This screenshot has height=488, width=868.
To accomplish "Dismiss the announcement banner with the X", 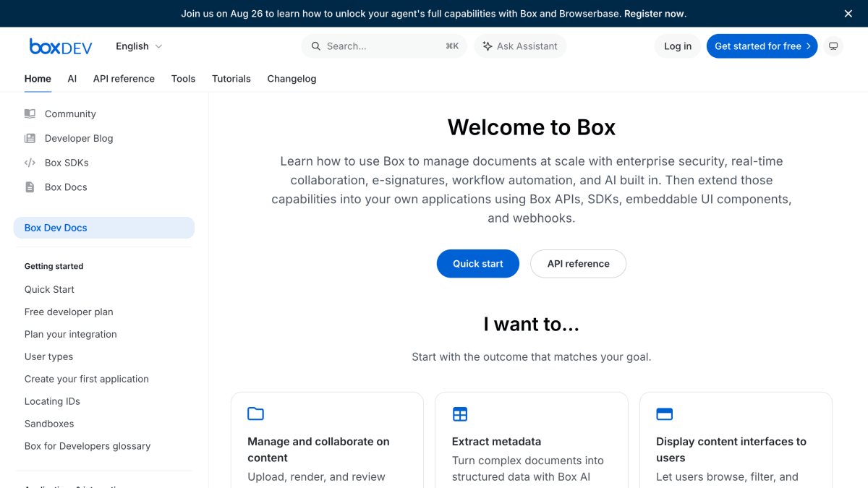I will pyautogui.click(x=848, y=14).
